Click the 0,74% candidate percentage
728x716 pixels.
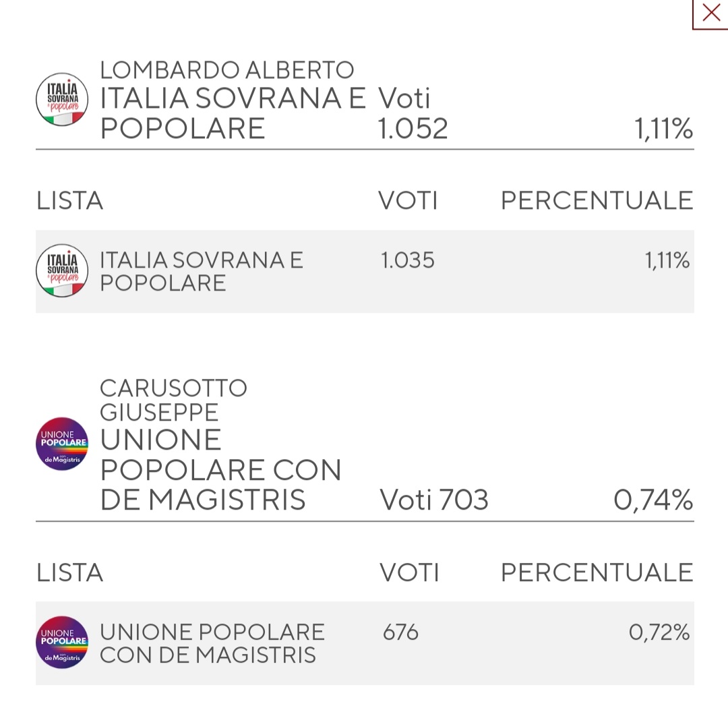(653, 500)
